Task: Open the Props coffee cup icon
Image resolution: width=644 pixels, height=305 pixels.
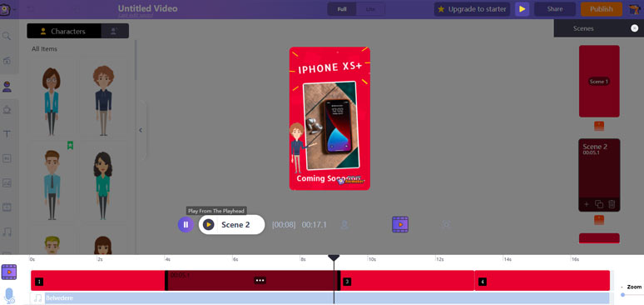Action: (7, 109)
